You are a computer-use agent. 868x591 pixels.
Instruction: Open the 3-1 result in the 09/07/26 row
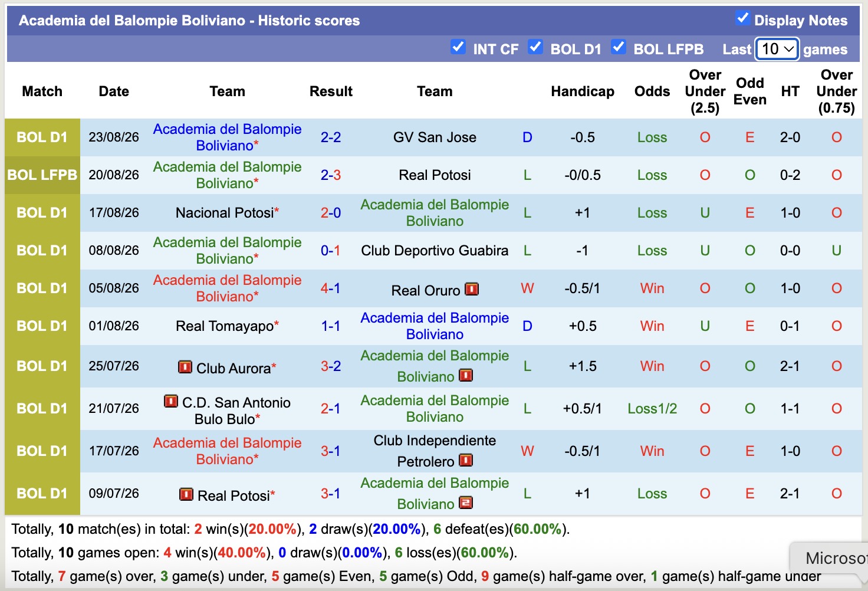(331, 494)
